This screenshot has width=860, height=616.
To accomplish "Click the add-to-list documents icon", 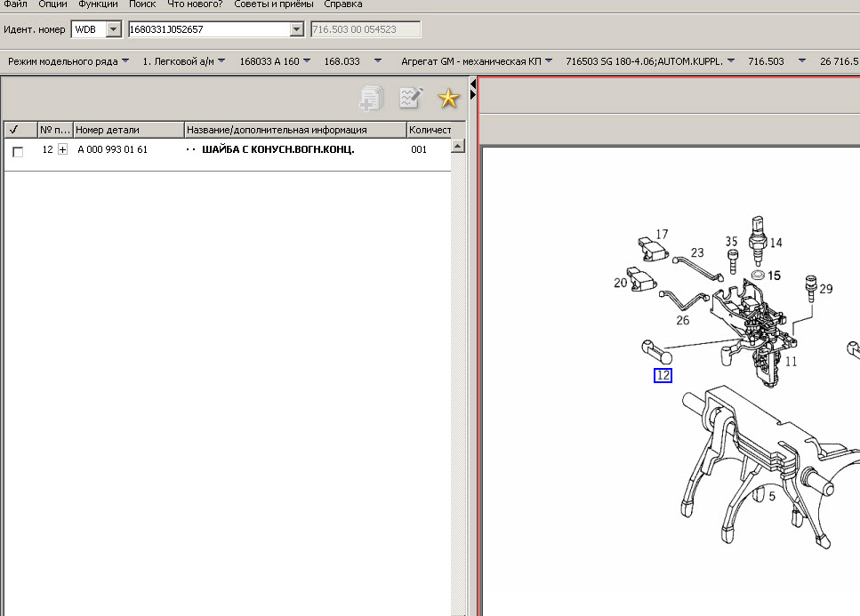I will pyautogui.click(x=371, y=99).
